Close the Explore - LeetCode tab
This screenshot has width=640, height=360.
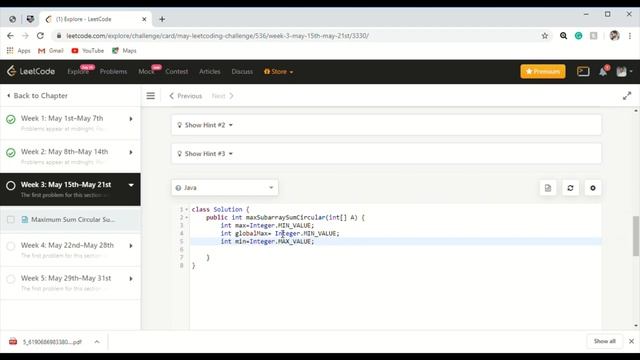[x=144, y=19]
